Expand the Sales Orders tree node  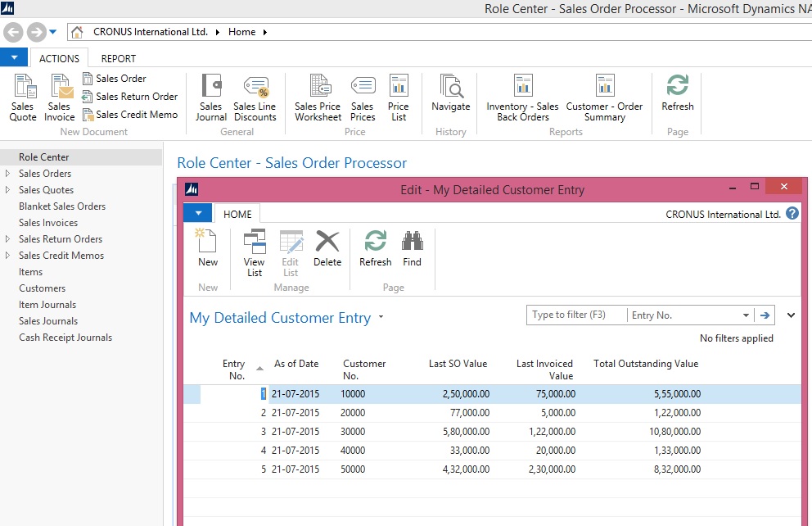click(7, 174)
